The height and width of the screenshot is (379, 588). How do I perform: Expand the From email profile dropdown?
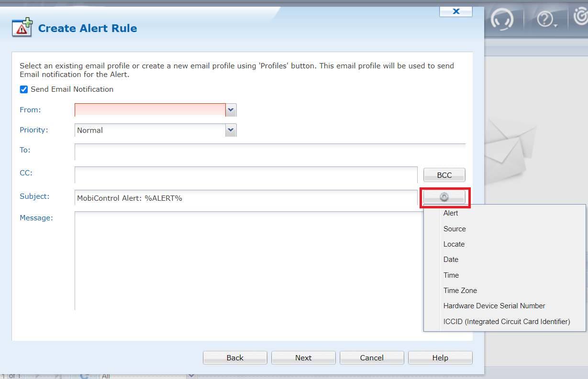point(231,110)
